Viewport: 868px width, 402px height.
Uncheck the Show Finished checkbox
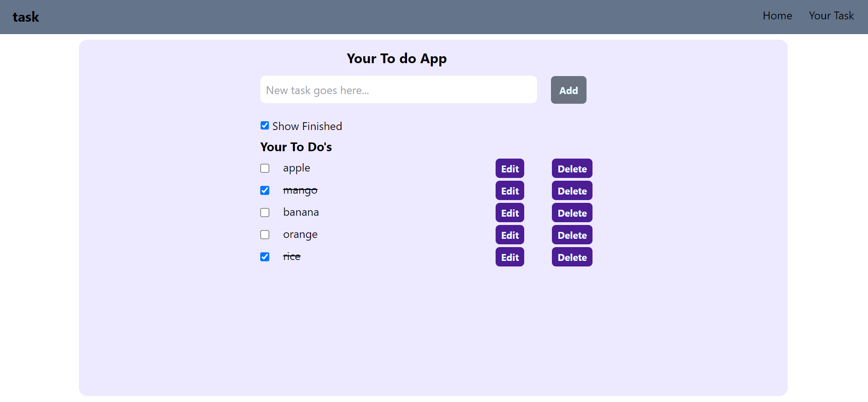(265, 125)
